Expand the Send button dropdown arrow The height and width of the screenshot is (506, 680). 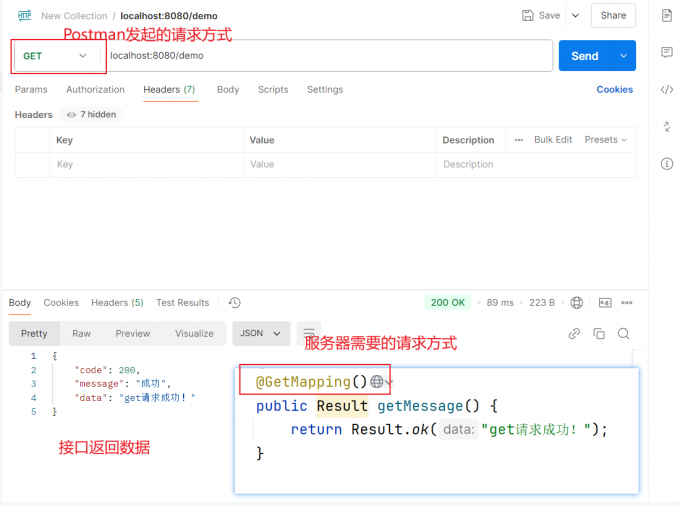coord(624,55)
